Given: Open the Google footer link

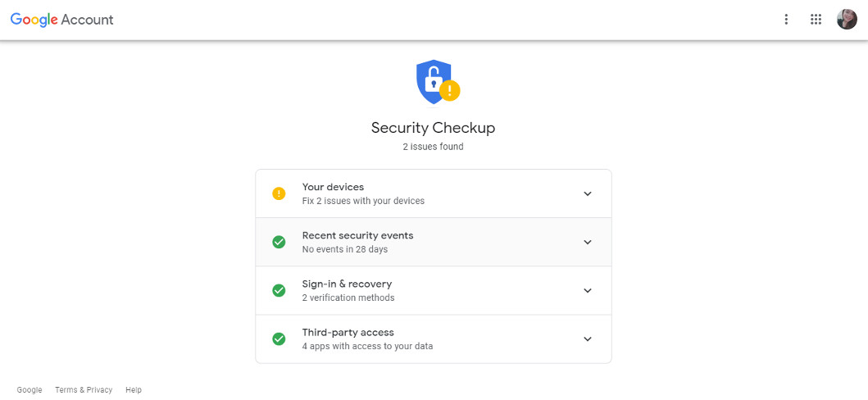Looking at the screenshot, I should coord(30,390).
